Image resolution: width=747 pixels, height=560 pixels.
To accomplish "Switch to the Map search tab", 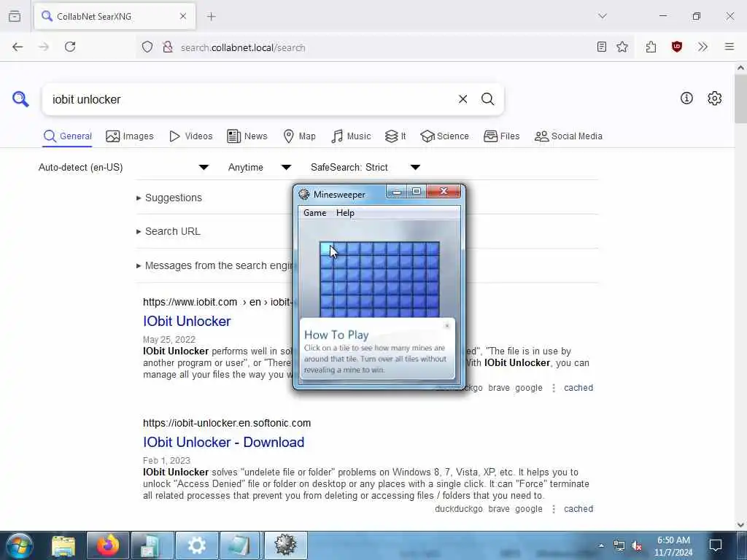I will (299, 136).
